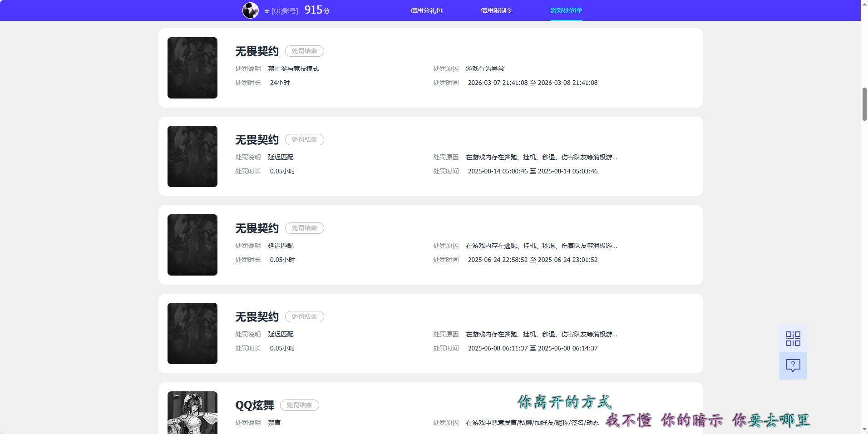Click 0.05小时 duration on the 2025-06-24 record
868x434 pixels.
click(x=282, y=260)
